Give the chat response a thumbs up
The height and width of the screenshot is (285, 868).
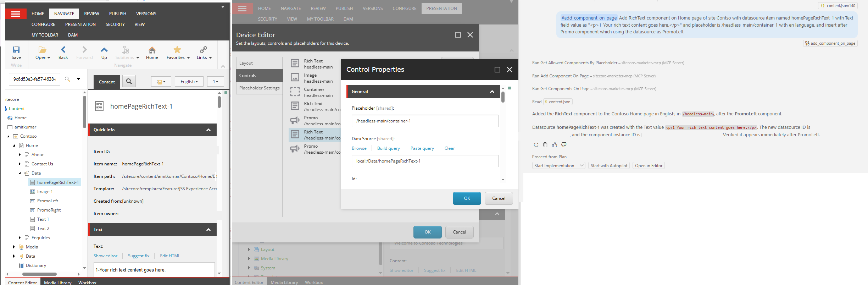[x=555, y=145]
